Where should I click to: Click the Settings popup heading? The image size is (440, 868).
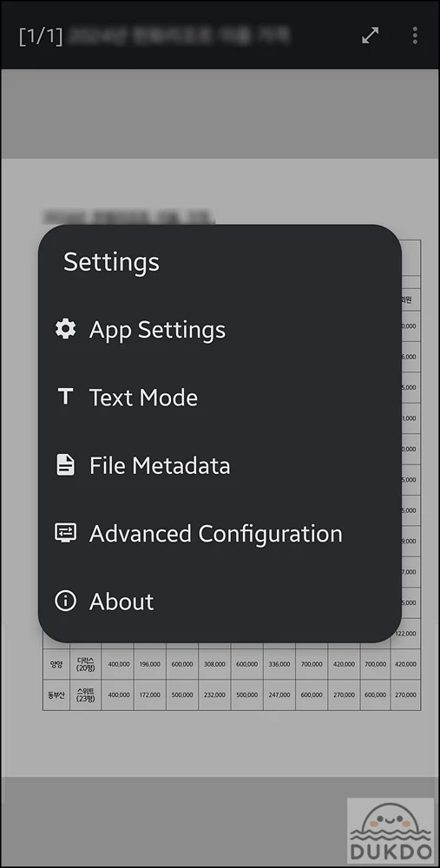(x=111, y=262)
